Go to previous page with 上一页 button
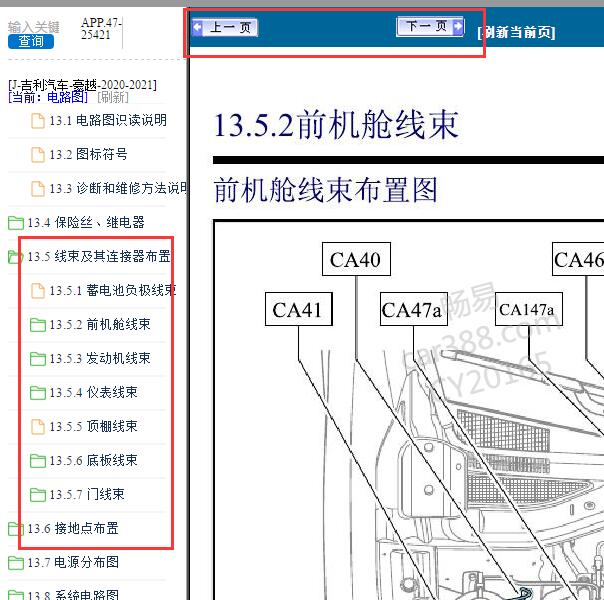 (225, 27)
